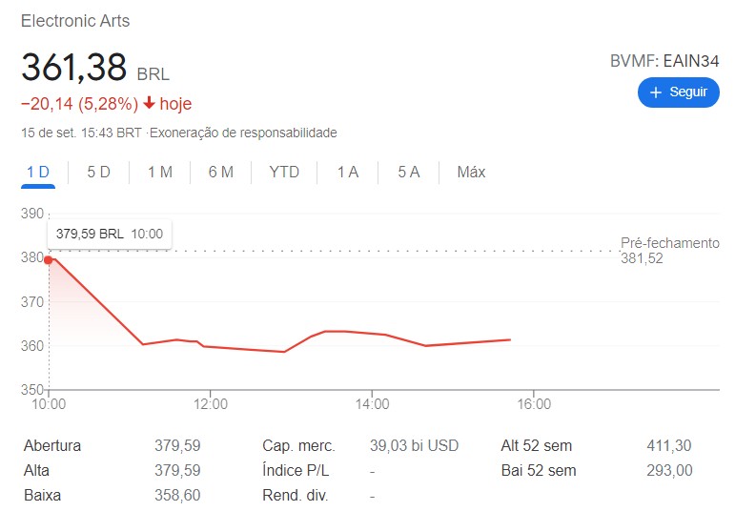Click the red down arrow beside hoje
The image size is (756, 532).
pyautogui.click(x=150, y=103)
